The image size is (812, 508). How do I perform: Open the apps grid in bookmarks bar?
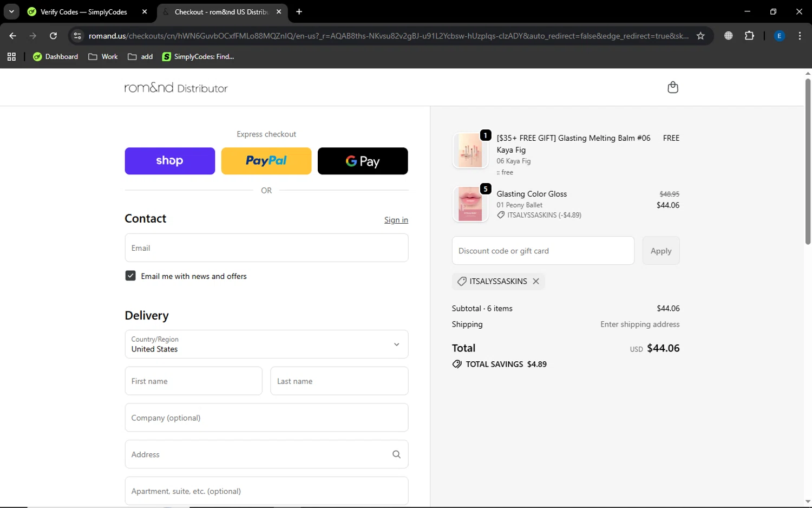point(11,56)
